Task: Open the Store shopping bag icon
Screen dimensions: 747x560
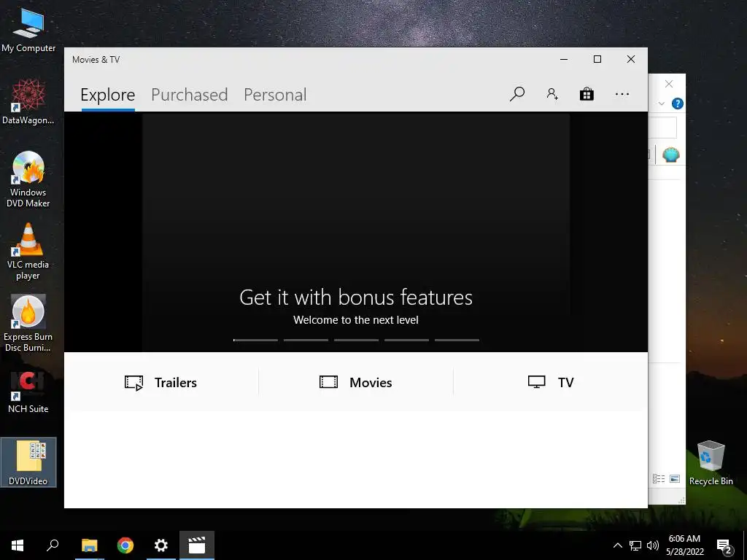Action: [587, 94]
